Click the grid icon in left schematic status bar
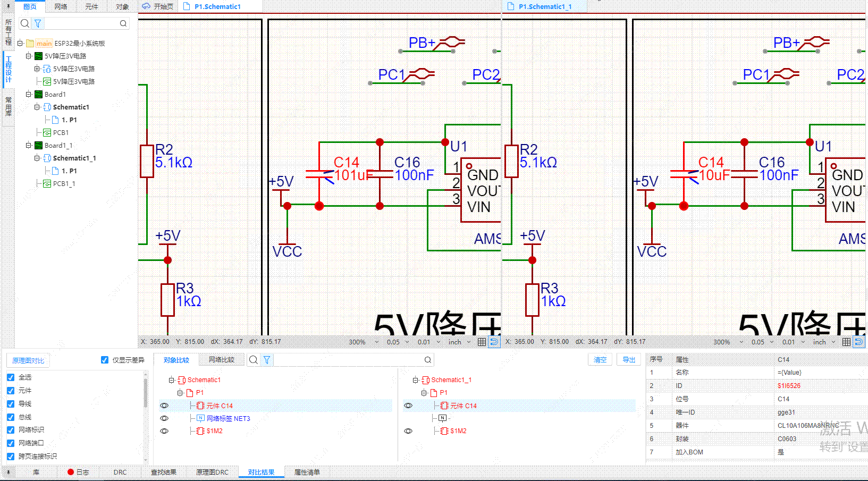 482,342
